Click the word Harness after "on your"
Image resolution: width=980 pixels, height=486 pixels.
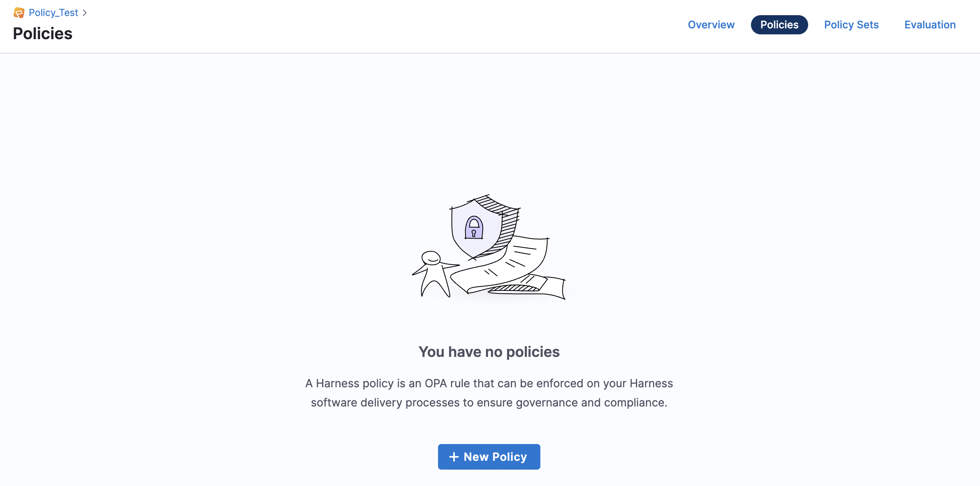pos(651,384)
